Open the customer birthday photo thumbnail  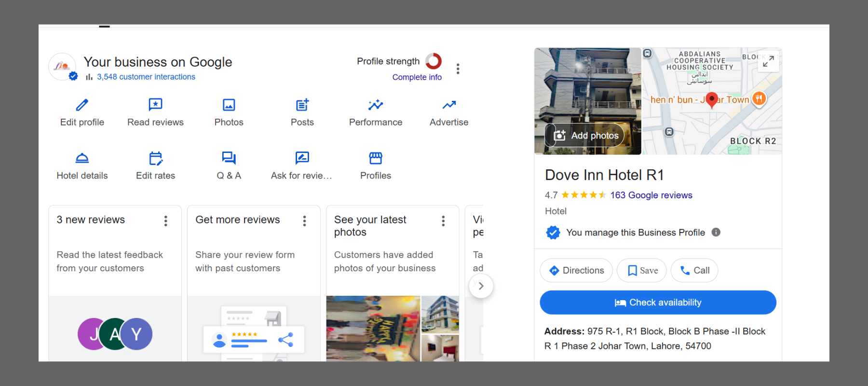373,328
